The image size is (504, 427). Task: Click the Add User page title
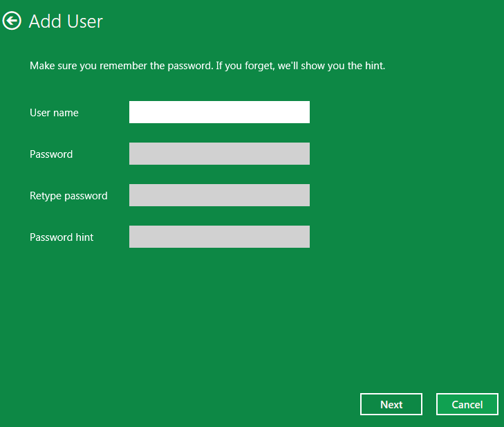66,21
